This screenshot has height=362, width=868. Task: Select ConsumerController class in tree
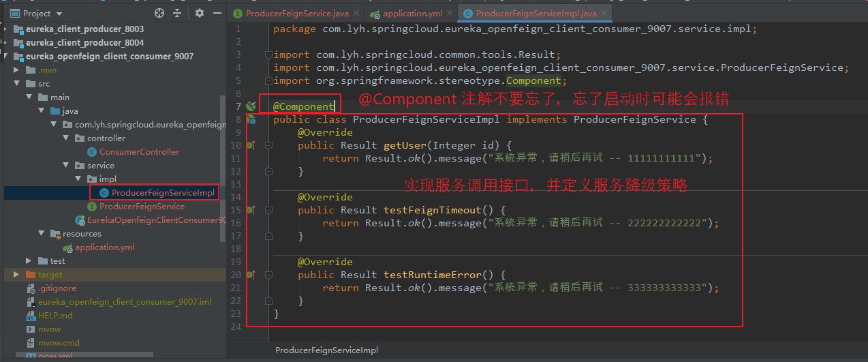(139, 152)
